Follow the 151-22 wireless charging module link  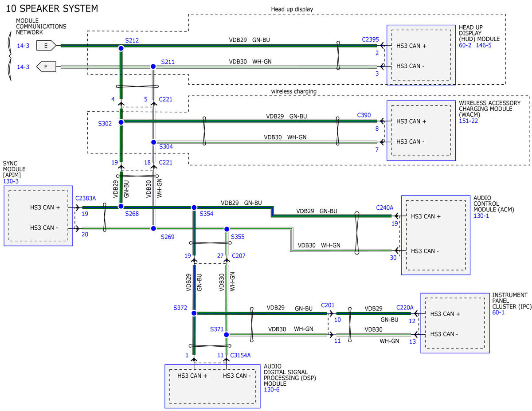[468, 121]
